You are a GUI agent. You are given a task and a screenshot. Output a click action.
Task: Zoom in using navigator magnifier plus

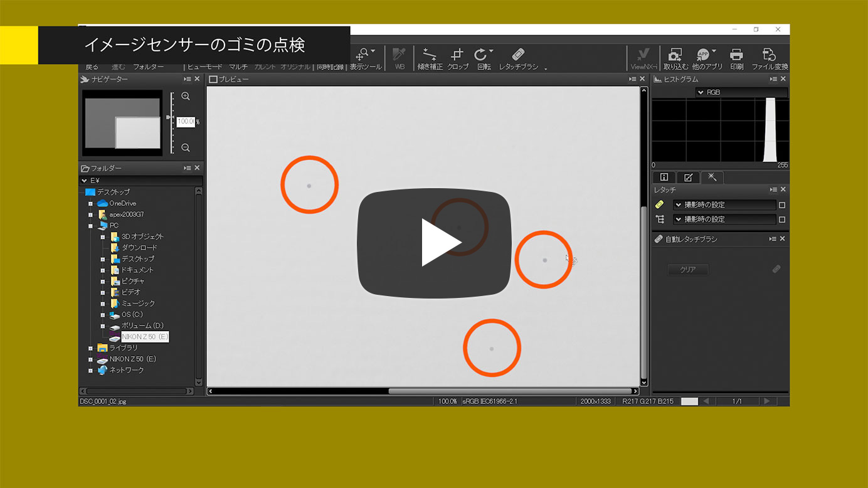tap(186, 97)
